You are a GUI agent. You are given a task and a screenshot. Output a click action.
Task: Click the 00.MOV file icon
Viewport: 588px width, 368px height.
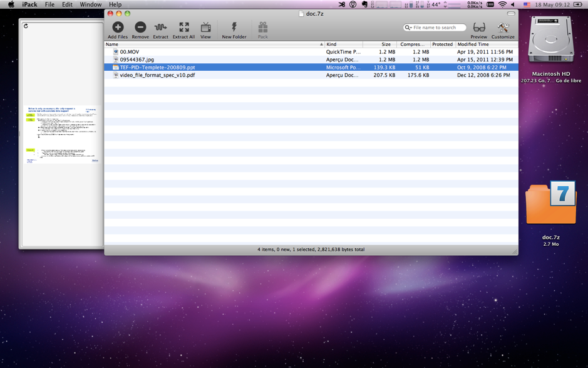(x=116, y=52)
